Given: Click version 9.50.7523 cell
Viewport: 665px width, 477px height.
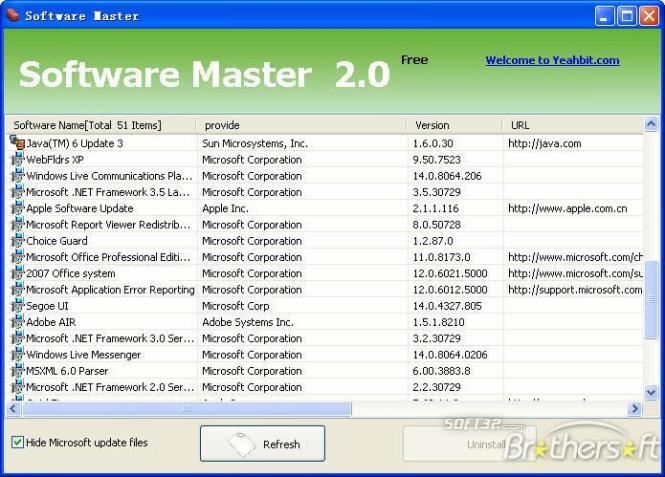Looking at the screenshot, I should 436,160.
